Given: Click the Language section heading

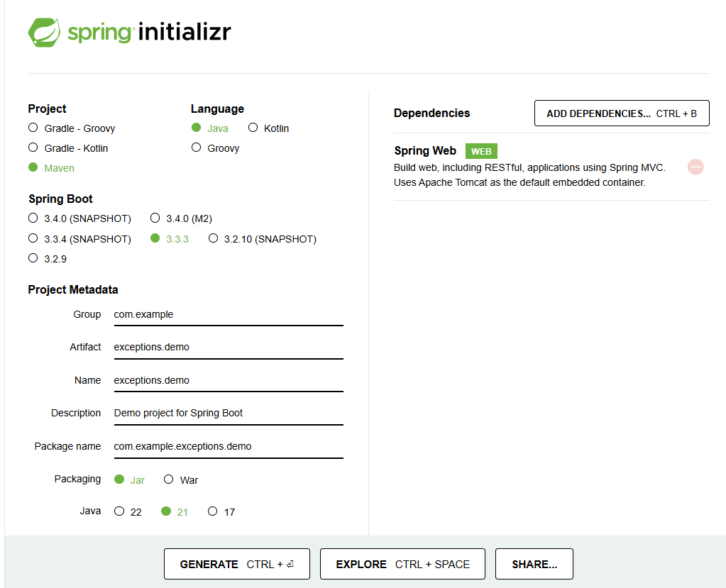Looking at the screenshot, I should coord(217,109).
